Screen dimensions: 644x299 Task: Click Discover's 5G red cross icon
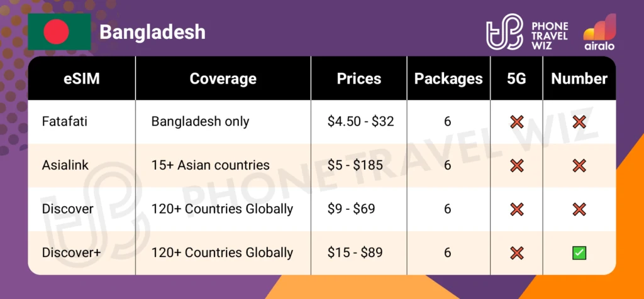click(x=516, y=209)
